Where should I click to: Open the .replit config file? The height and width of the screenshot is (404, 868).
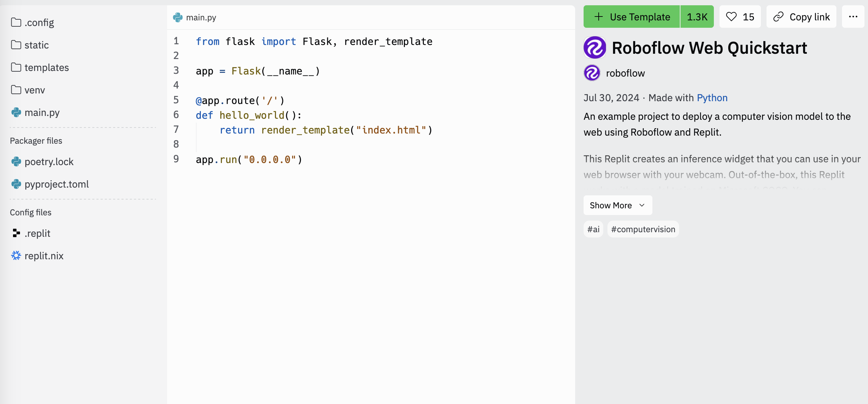tap(37, 233)
